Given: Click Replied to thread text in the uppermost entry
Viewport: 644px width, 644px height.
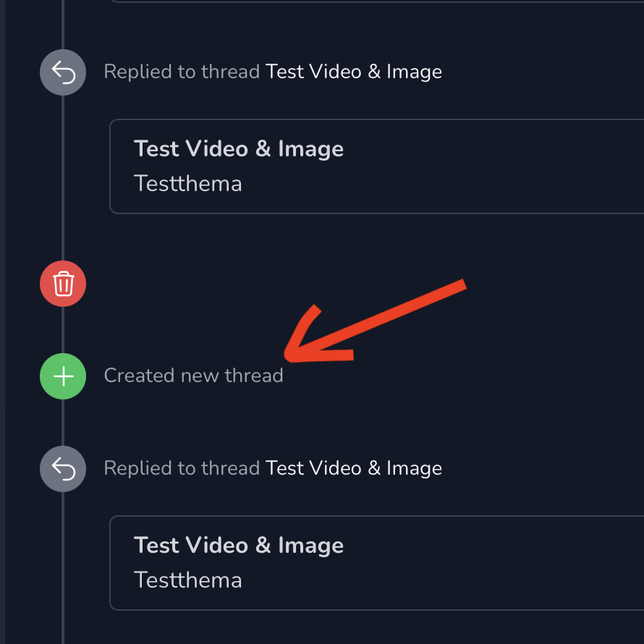Looking at the screenshot, I should point(182,72).
